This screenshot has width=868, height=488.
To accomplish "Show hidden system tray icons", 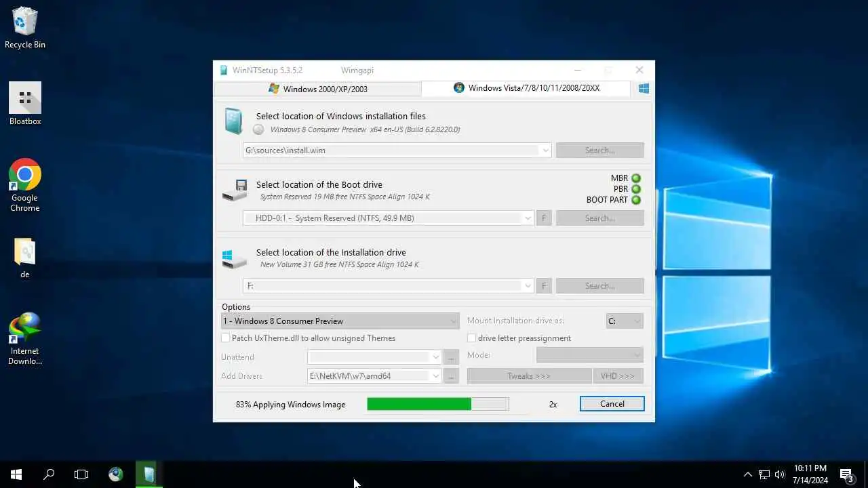I will 748,474.
